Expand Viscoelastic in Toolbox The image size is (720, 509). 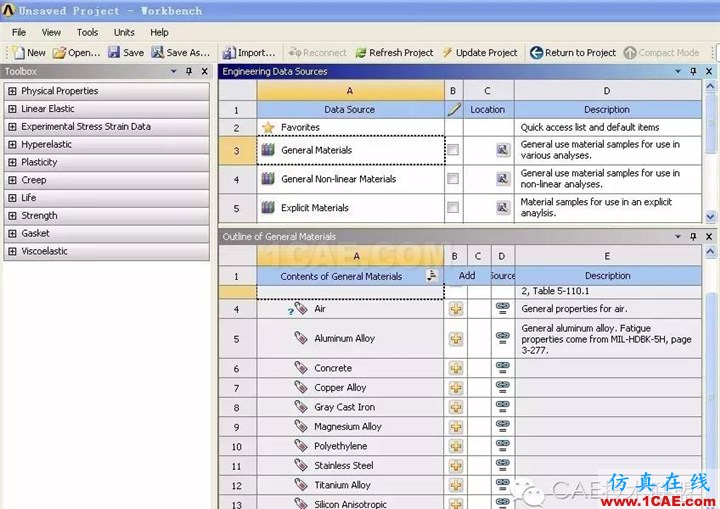(12, 251)
